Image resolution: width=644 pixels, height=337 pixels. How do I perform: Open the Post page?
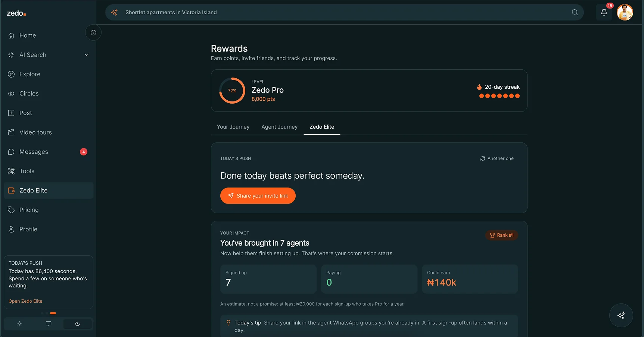point(49,113)
